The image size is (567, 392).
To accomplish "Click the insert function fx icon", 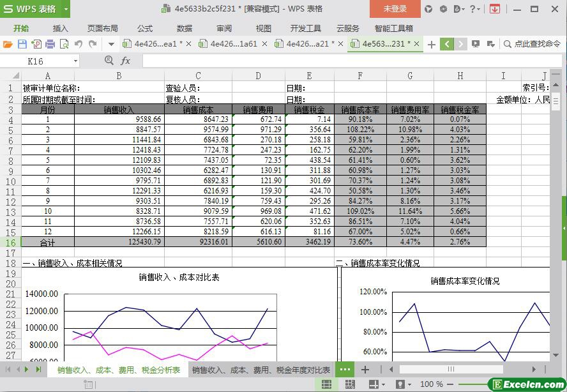I will 126,61.
